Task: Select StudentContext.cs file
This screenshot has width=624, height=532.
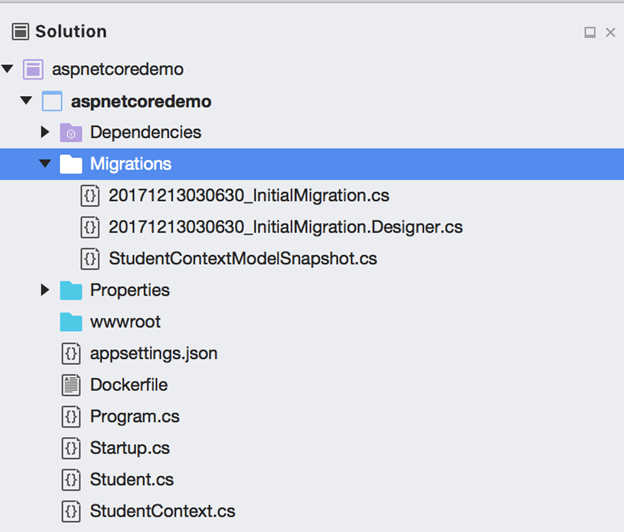Action: coord(162,511)
